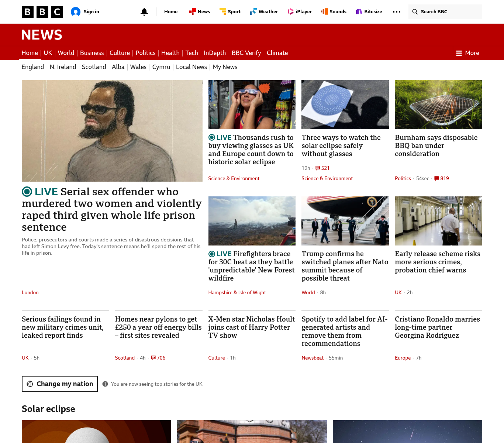
Task: Click the hamburger More menu icon
Action: pos(459,53)
